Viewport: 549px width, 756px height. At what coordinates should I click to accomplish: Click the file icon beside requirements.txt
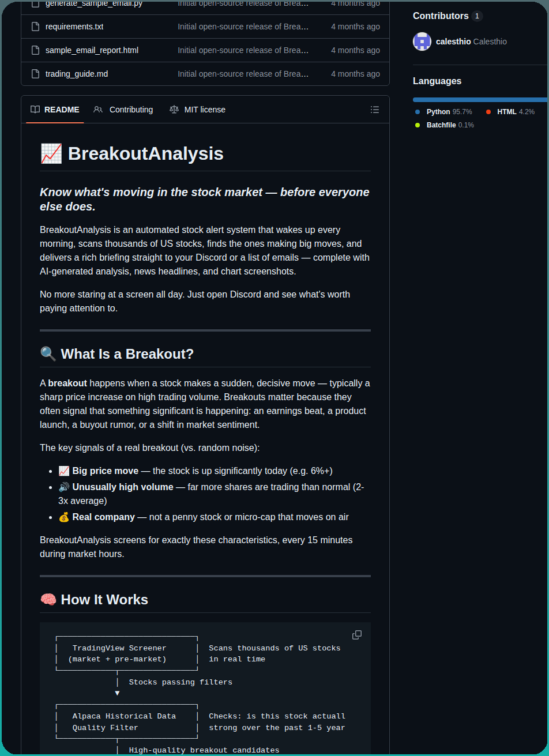point(35,27)
